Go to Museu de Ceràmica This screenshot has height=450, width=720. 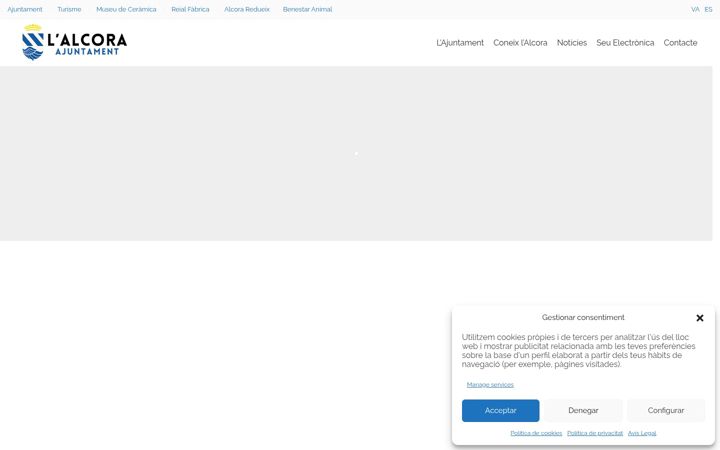click(126, 9)
